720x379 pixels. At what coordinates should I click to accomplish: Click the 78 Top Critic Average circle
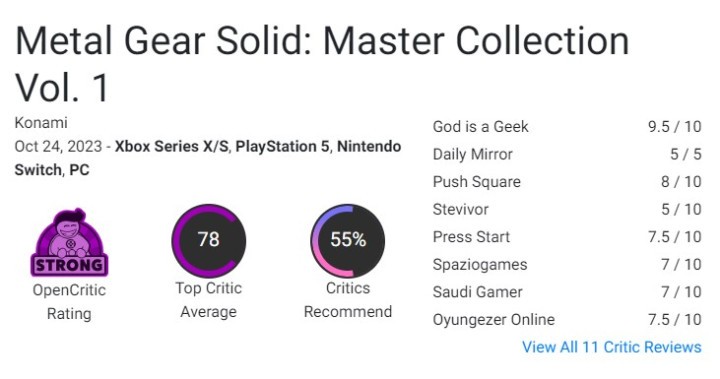[208, 241]
